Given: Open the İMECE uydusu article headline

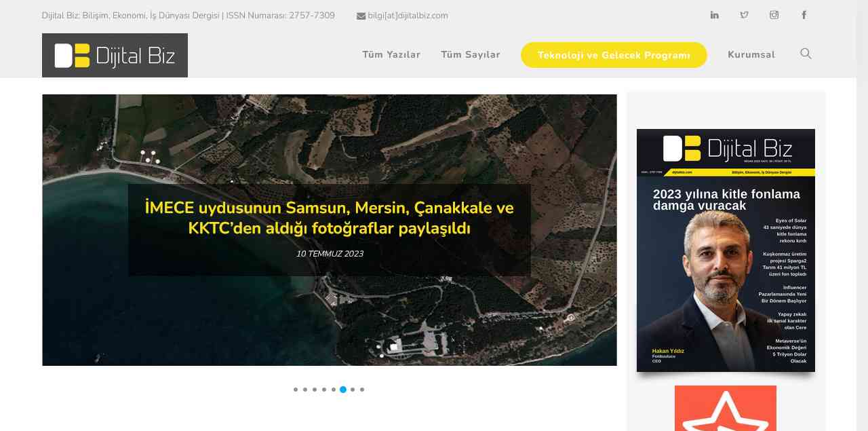Looking at the screenshot, I should [x=329, y=218].
